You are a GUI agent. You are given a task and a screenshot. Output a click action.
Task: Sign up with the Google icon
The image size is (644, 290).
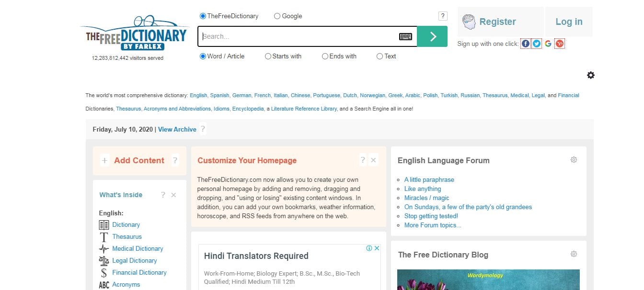548,44
